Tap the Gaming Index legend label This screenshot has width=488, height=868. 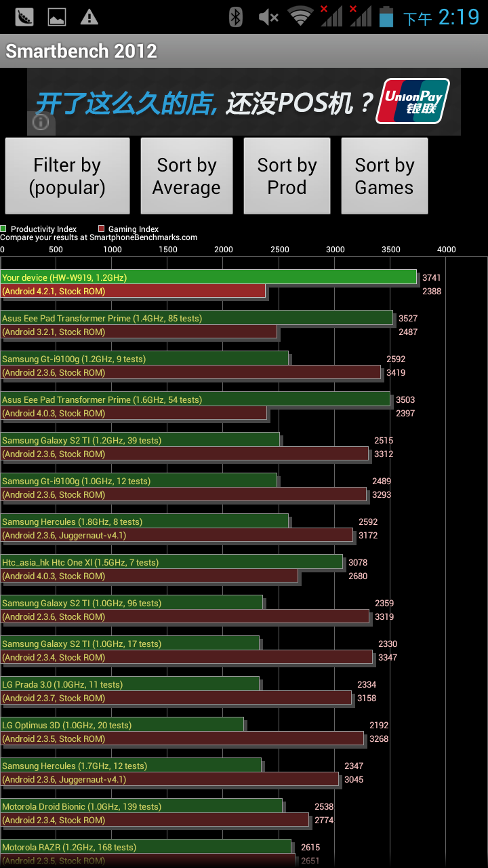(x=134, y=229)
